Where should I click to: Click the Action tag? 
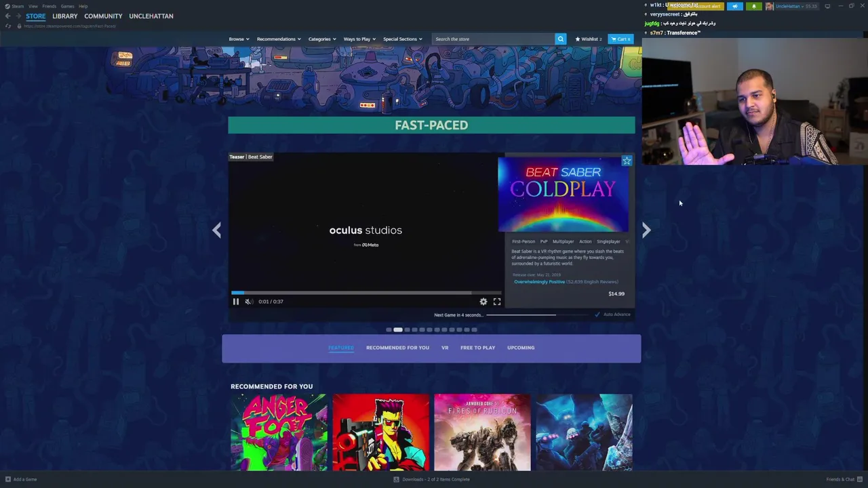[x=585, y=241]
